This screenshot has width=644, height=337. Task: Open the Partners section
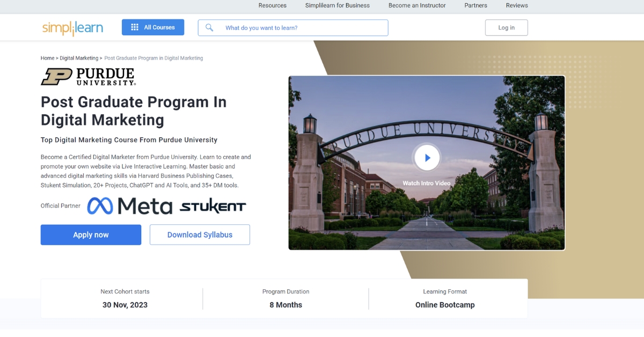click(475, 6)
